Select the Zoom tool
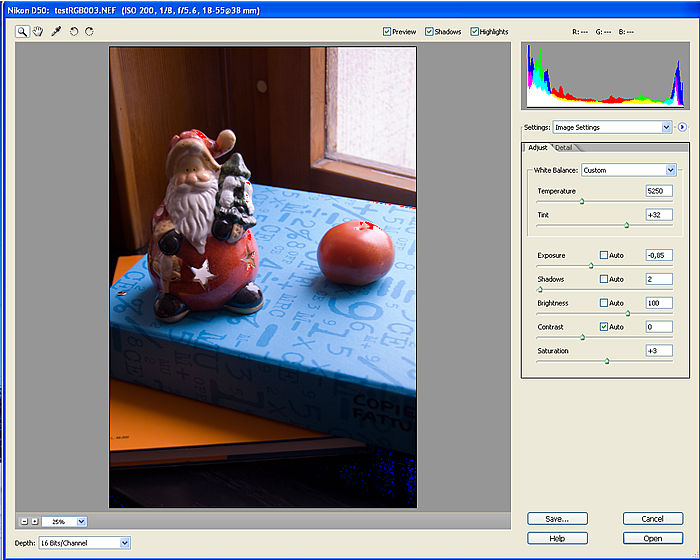This screenshot has height=560, width=700. pyautogui.click(x=22, y=32)
